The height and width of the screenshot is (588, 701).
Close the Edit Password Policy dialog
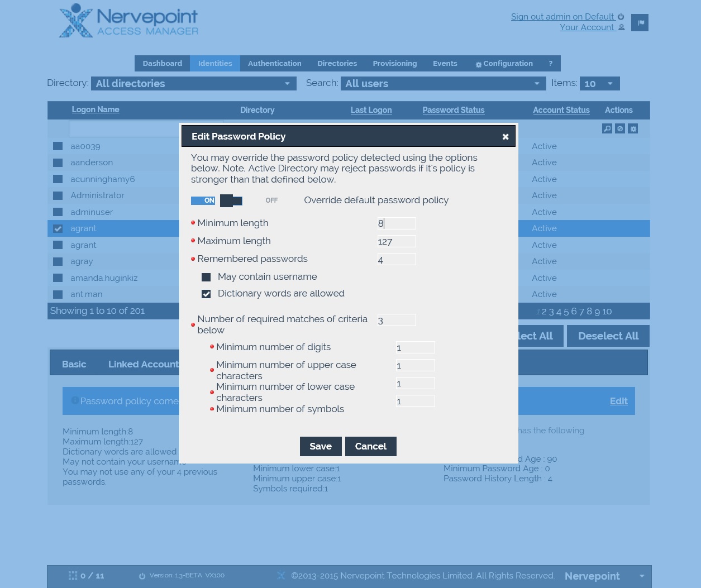[x=505, y=137]
